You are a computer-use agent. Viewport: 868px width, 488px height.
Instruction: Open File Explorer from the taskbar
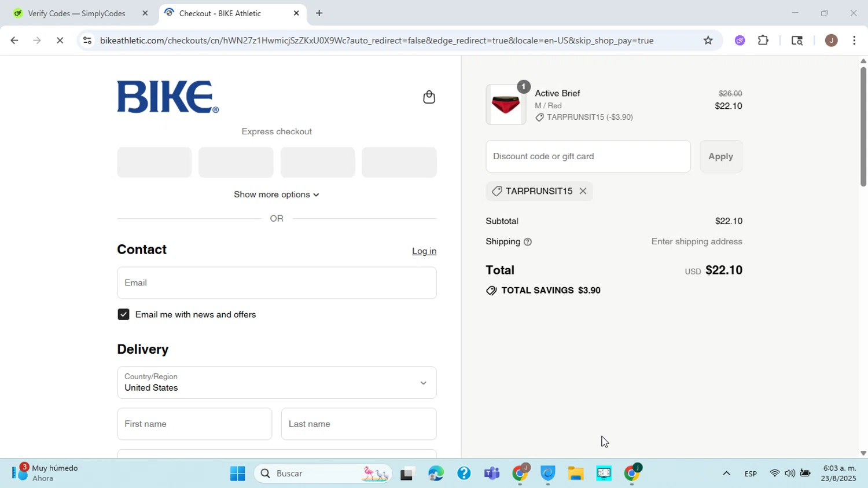(575, 474)
